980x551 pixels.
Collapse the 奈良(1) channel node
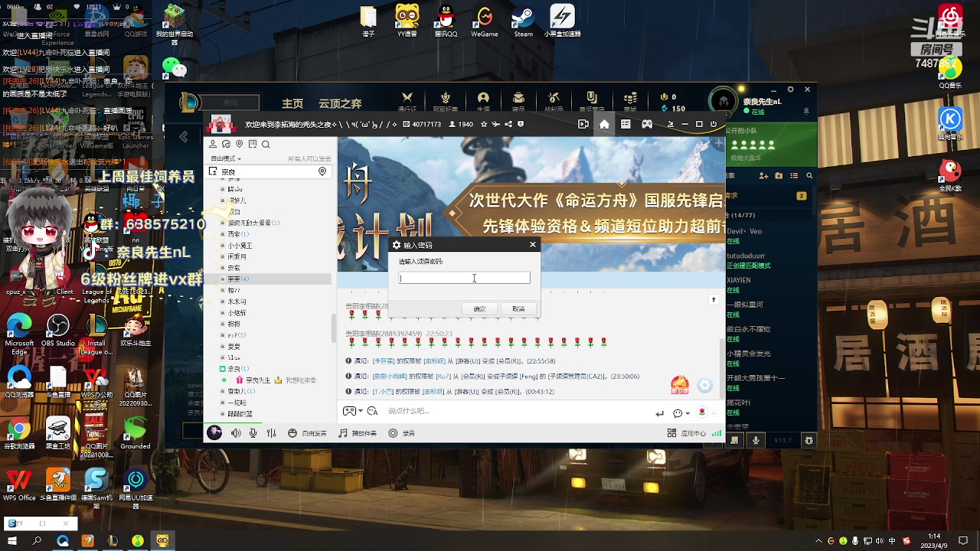pos(223,369)
